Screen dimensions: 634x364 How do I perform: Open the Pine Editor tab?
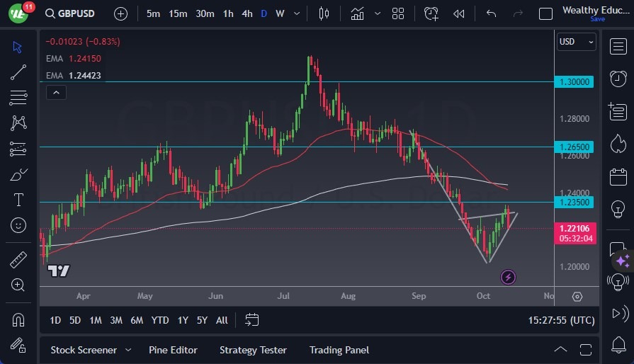coord(173,350)
